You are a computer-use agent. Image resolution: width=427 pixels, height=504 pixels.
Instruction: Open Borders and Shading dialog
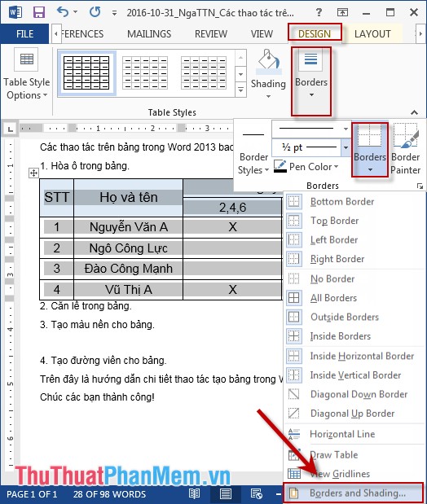(353, 493)
